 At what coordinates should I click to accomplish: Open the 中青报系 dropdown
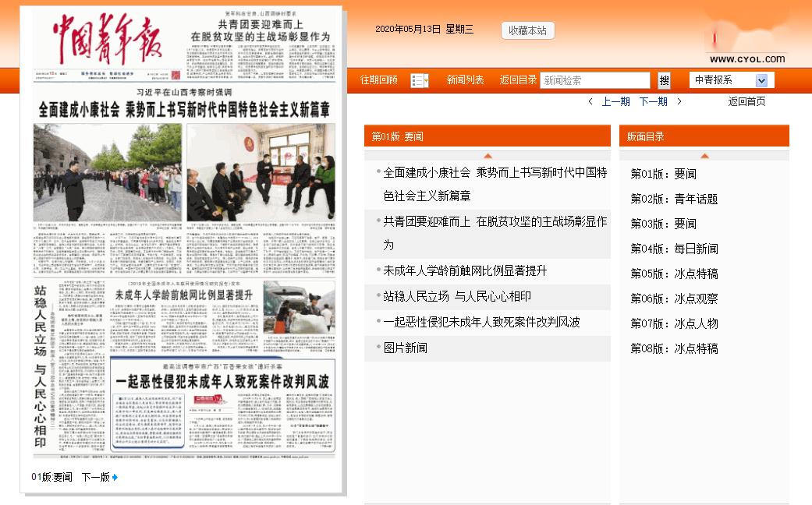click(x=729, y=80)
